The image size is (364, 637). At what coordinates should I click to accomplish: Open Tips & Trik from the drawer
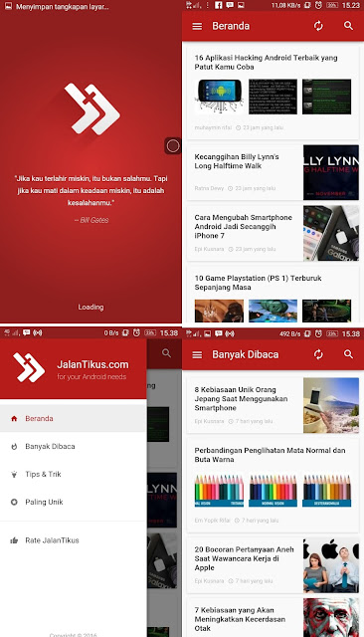[x=73, y=474]
